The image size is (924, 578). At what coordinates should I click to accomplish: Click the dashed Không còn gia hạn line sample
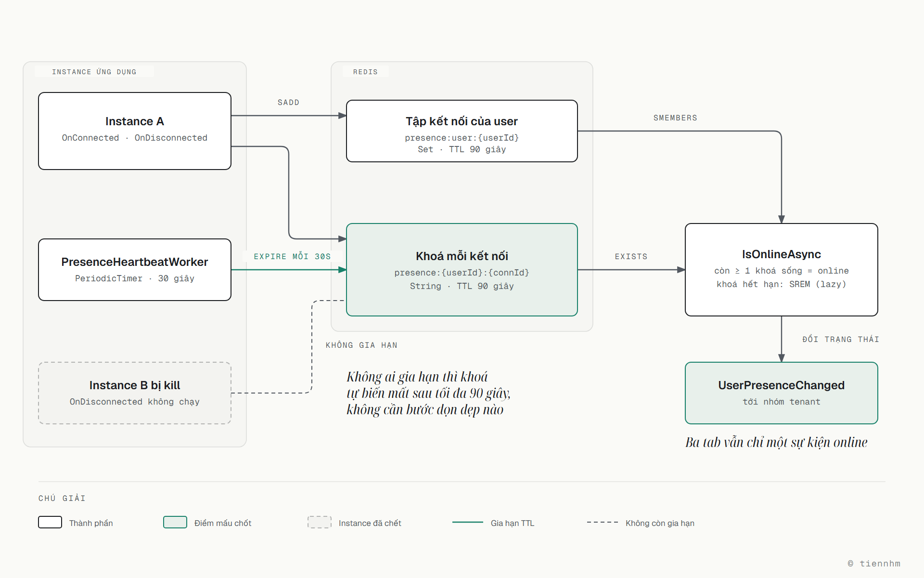click(603, 522)
